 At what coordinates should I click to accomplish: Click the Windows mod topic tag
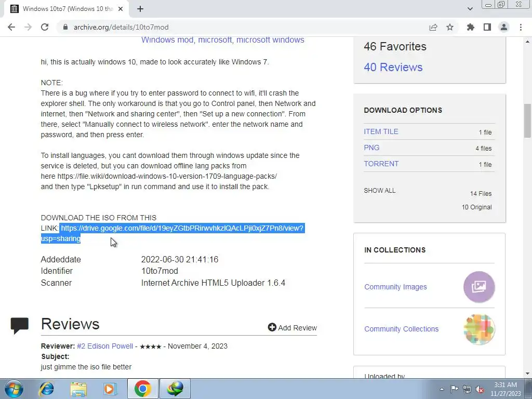(167, 40)
